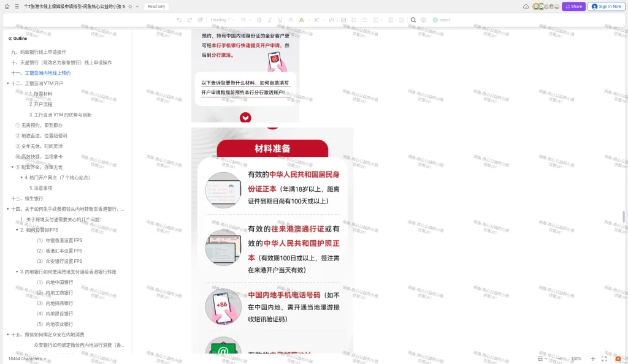Open 3.工行亚洲VTM的优势与创新 entry
Screen dimensions: 628x364
[60, 115]
